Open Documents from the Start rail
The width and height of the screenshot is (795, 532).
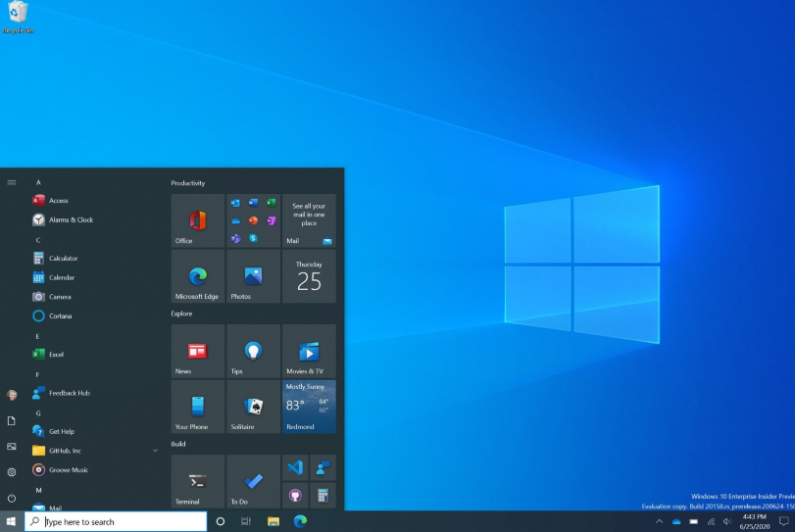(x=12, y=421)
